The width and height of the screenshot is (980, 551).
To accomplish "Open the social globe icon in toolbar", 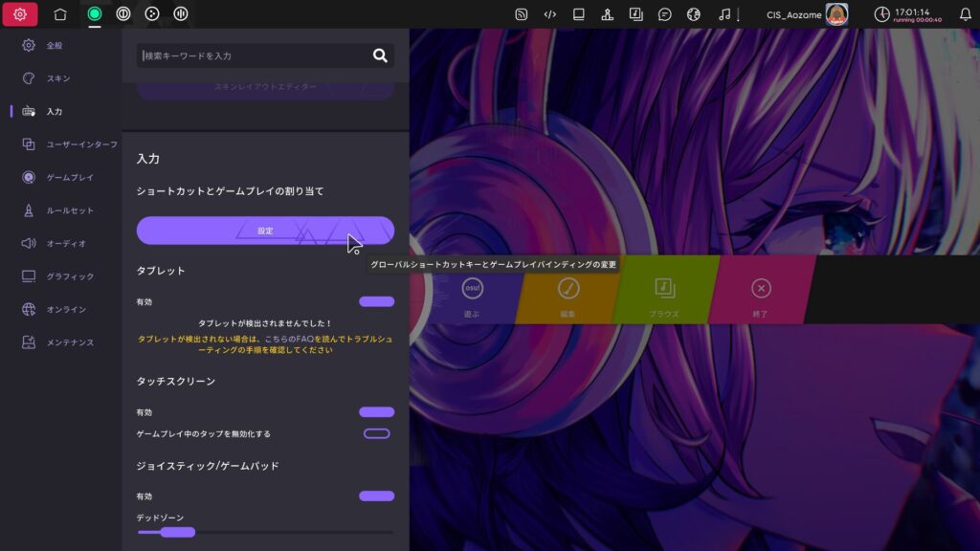I will pos(694,14).
